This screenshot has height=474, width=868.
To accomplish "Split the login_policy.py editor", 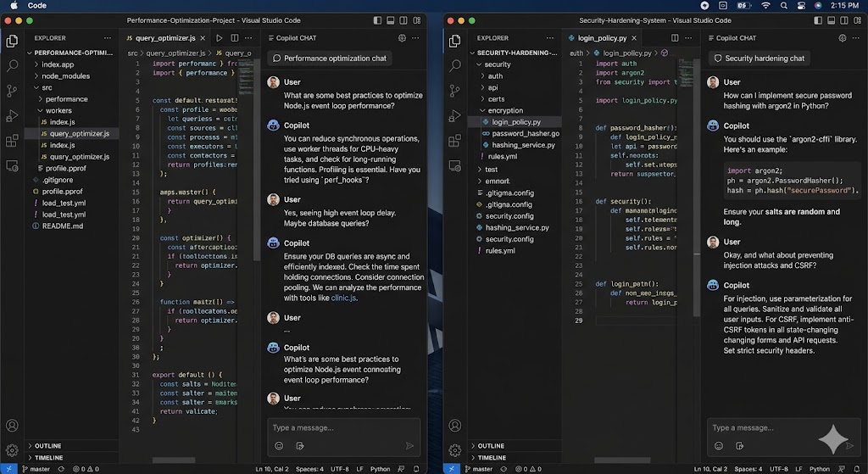I will [675, 38].
